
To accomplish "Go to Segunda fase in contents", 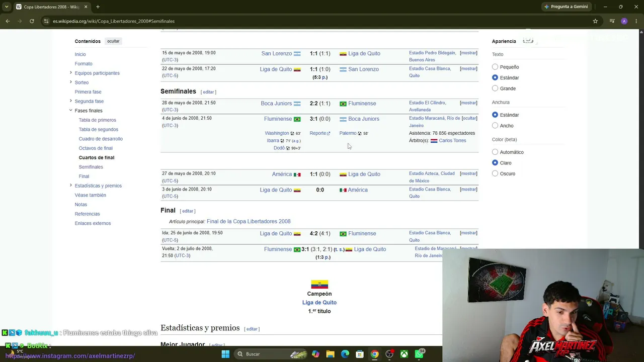I will pos(89,101).
